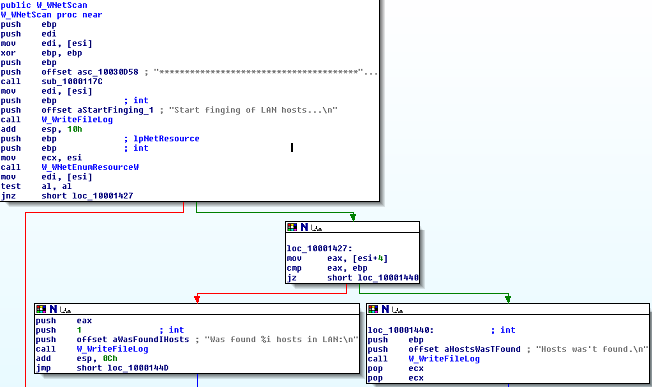Select jnz target loc_10001427 in the W_WNetScan block

pos(103,196)
